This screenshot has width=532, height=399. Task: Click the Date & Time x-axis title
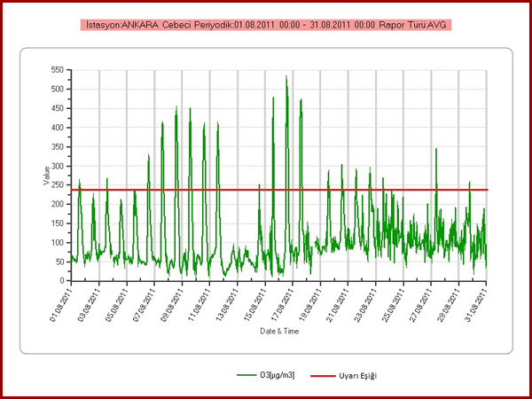tap(278, 331)
